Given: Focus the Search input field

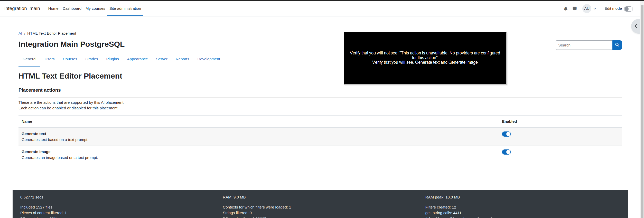Looking at the screenshot, I should 584,45.
